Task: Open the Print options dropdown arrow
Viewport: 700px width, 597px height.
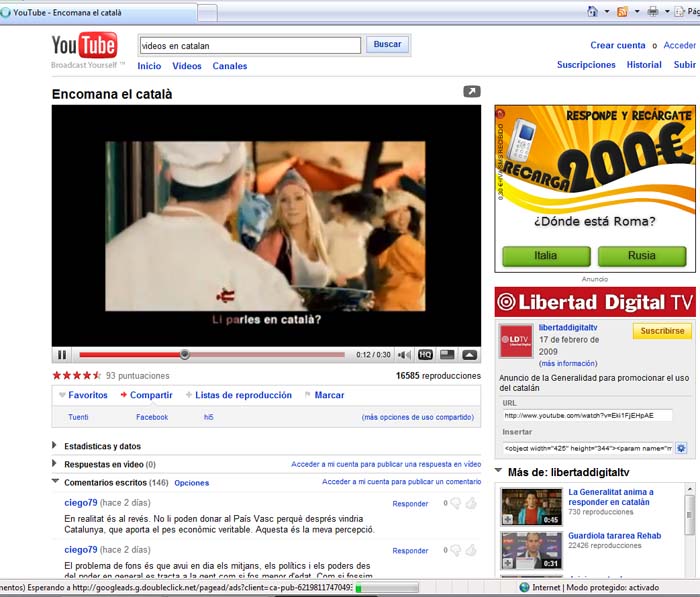Action: [667, 12]
